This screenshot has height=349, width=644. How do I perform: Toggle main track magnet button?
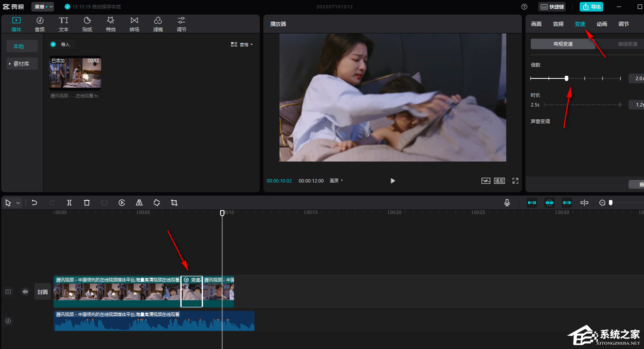532,202
